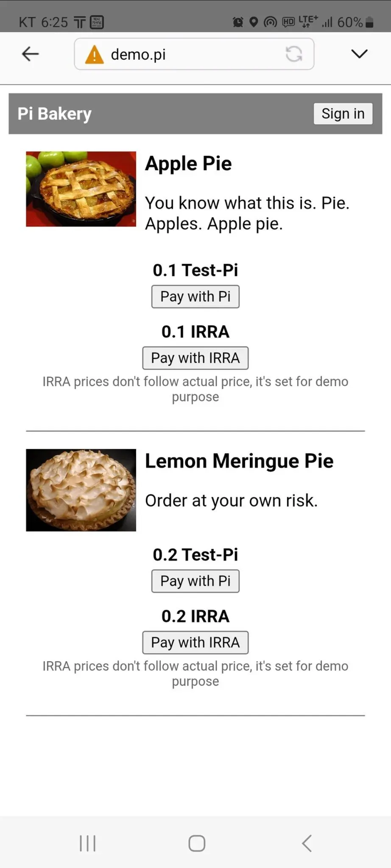391x868 pixels.
Task: Click the demo.pi address bar
Action: pos(194,54)
